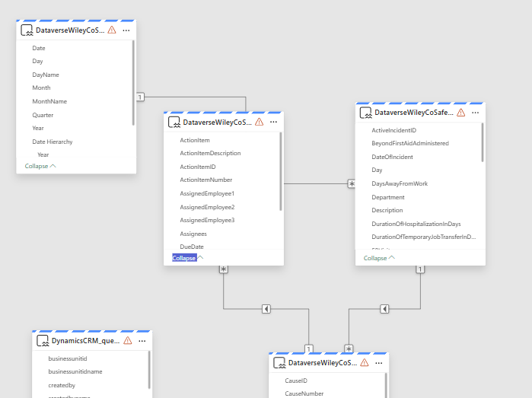Select the DateOfIncident field
This screenshot has width=532, height=398.
pos(392,157)
